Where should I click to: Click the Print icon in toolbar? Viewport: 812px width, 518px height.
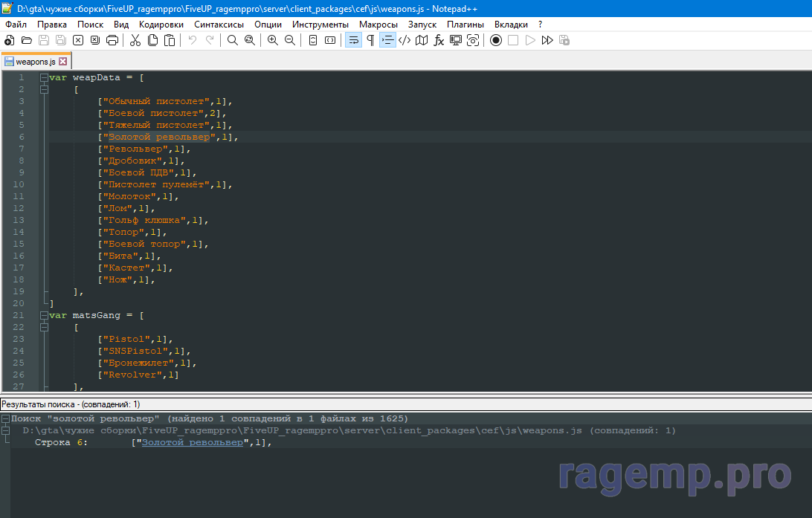tap(112, 40)
